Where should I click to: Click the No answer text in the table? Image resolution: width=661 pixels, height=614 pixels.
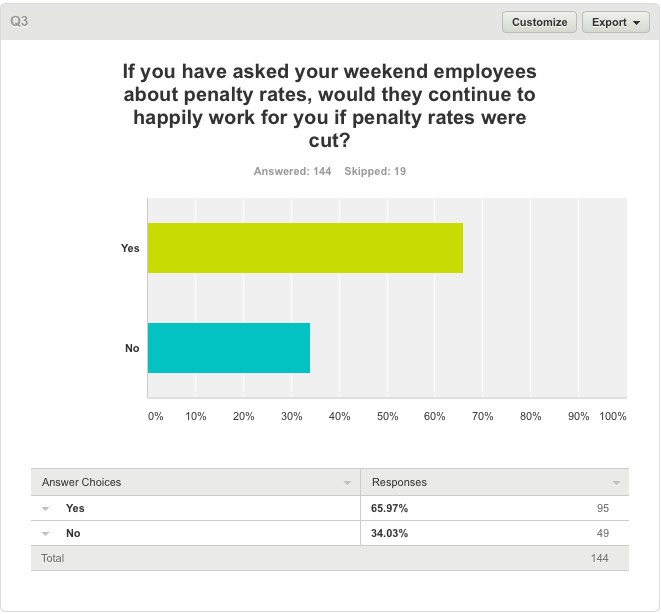point(73,533)
